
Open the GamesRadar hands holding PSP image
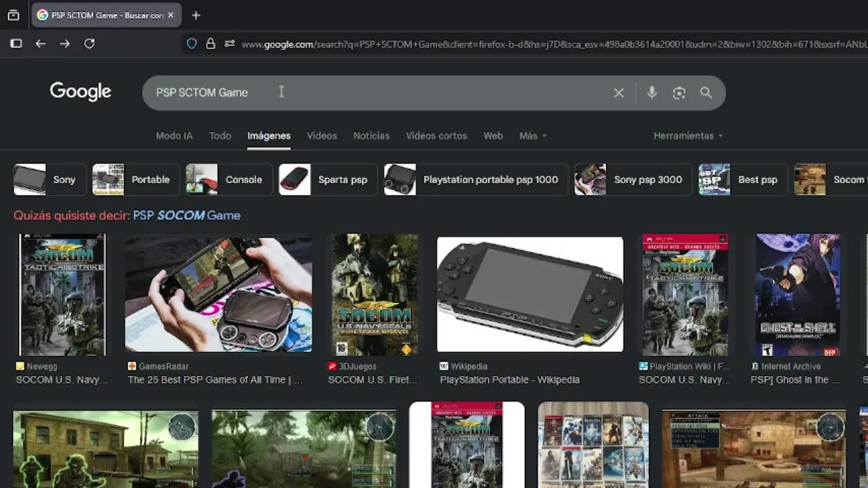coord(218,293)
